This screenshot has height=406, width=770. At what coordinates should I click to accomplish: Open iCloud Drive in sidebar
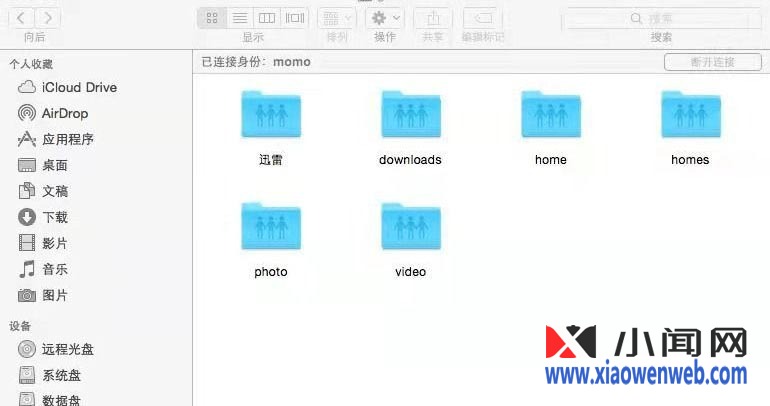[78, 87]
